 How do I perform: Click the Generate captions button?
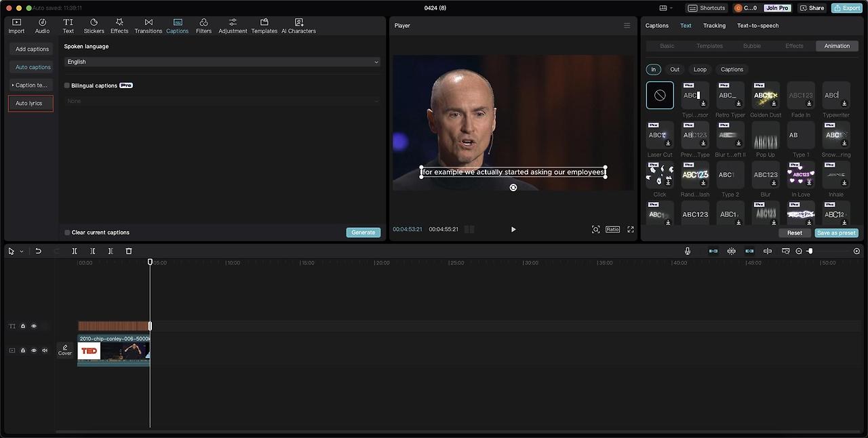363,233
